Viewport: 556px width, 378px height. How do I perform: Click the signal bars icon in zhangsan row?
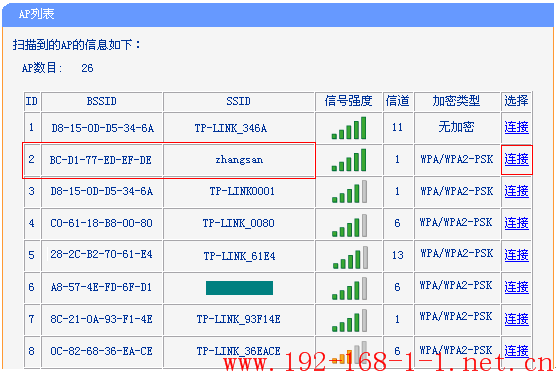349,160
